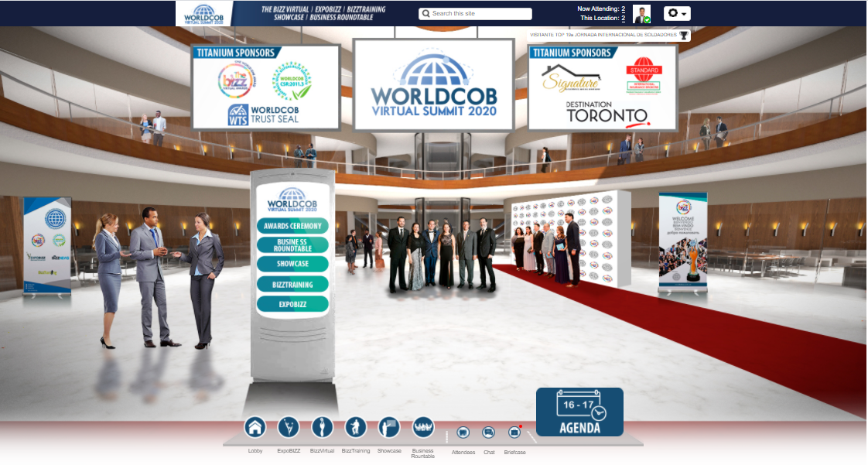Open the BizzTraining icon in the bottom navigation bar

pos(355,427)
